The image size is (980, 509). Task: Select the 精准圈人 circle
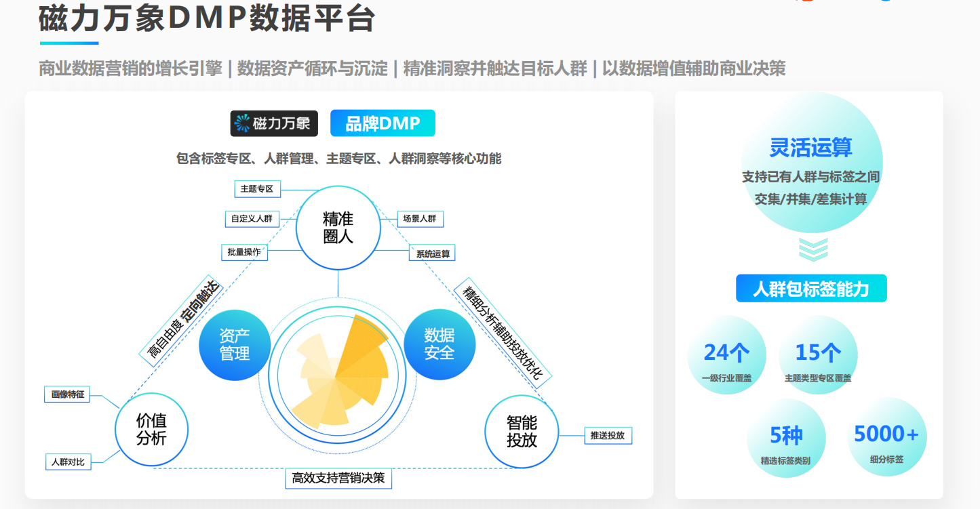click(338, 228)
